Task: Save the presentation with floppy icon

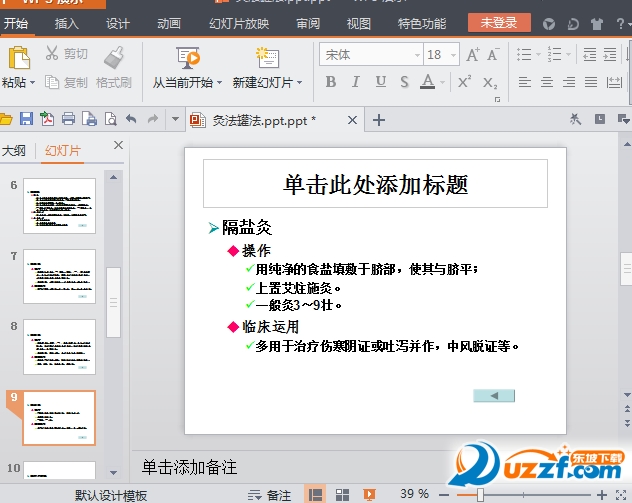Action: coord(27,119)
